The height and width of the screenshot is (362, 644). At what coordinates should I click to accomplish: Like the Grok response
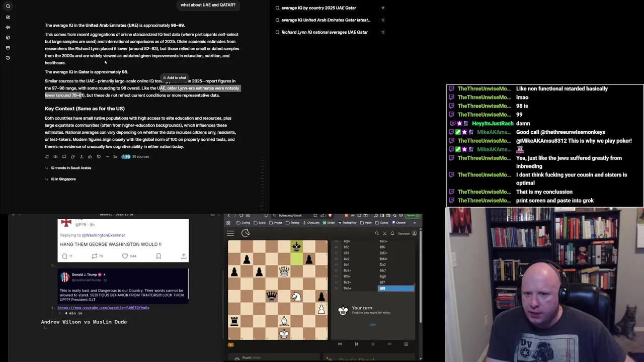pos(90,156)
